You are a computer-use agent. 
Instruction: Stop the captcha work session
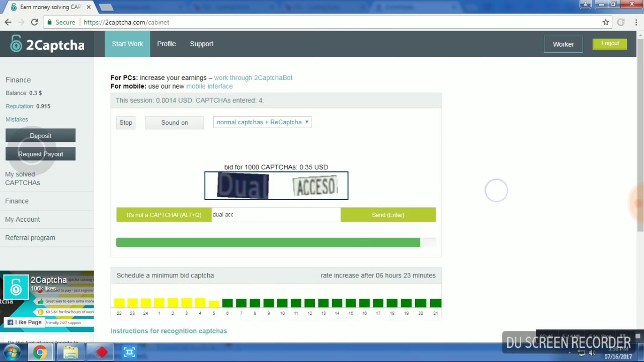pos(126,123)
